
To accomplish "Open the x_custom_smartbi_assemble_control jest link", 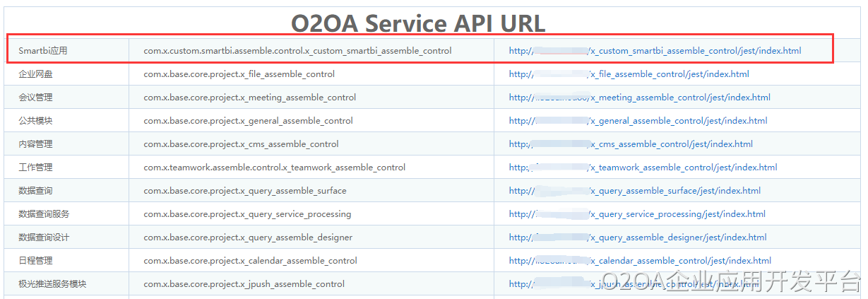I will (x=655, y=51).
